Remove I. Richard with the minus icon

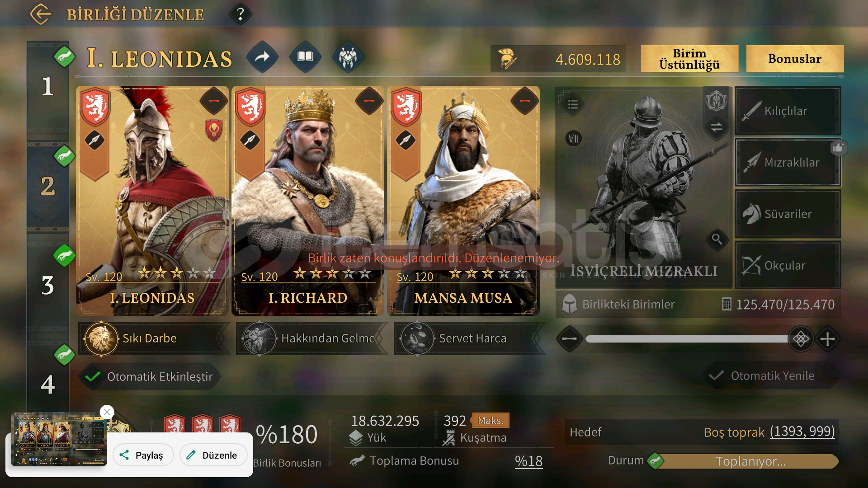(369, 101)
